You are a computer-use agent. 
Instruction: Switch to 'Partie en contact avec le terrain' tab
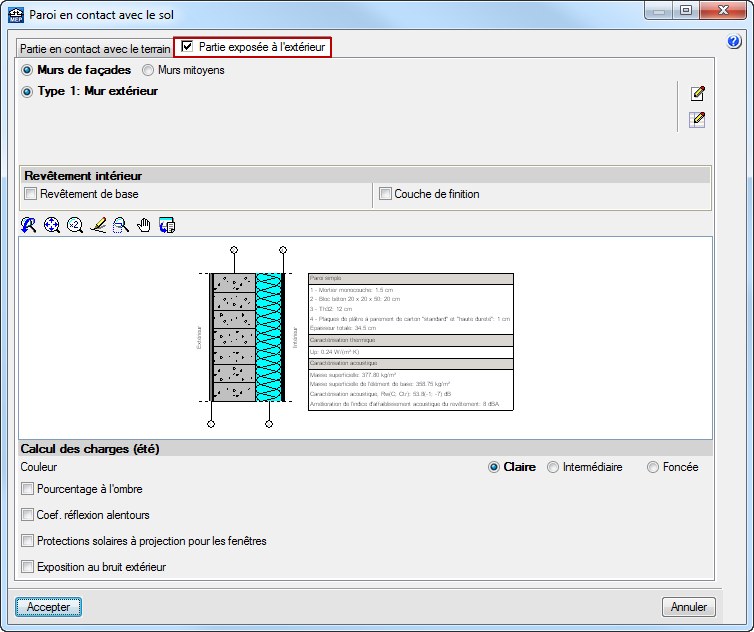click(95, 49)
